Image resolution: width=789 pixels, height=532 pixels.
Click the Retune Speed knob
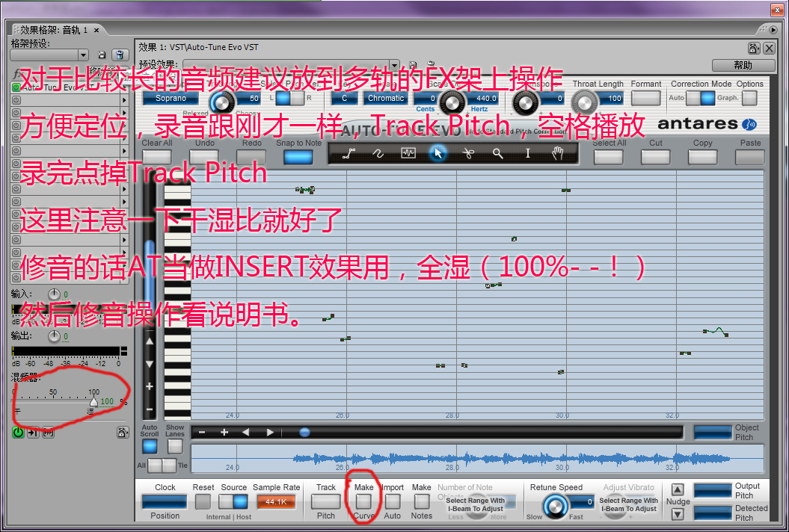pyautogui.click(x=555, y=505)
